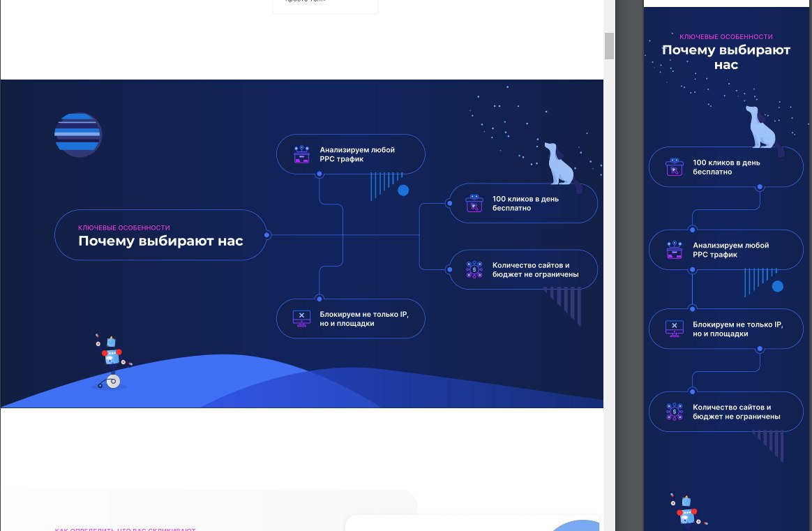Image resolution: width=812 pixels, height=531 pixels.
Task: Click the gift box icon beside '100 кликов в день' in desktop view
Action: (474, 203)
